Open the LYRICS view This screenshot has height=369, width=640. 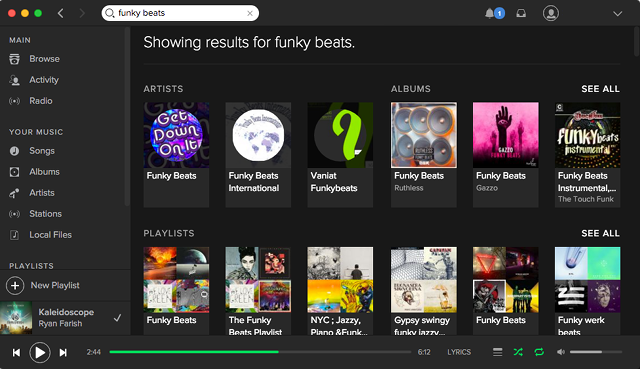[459, 352]
